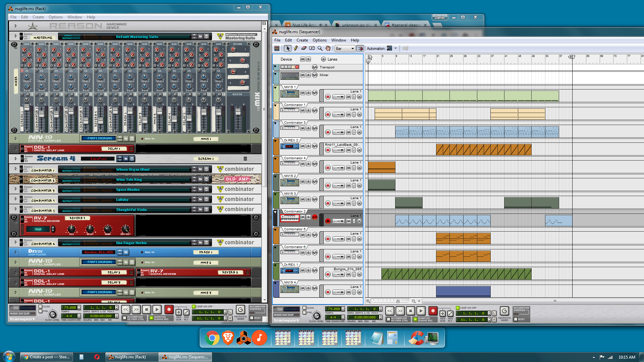Switch Sequencer to edit mode view icon
The width and height of the screenshot is (644, 362).
pyautogui.click(x=277, y=48)
